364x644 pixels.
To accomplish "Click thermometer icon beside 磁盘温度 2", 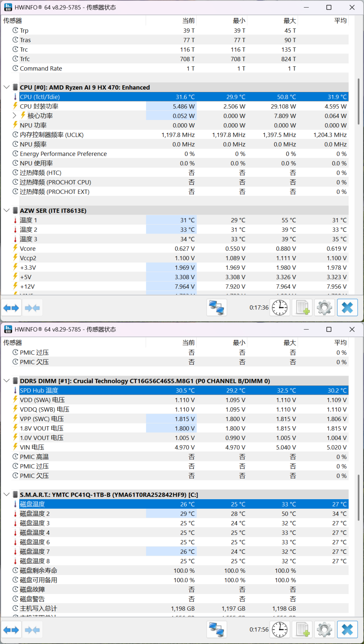I will [15, 514].
